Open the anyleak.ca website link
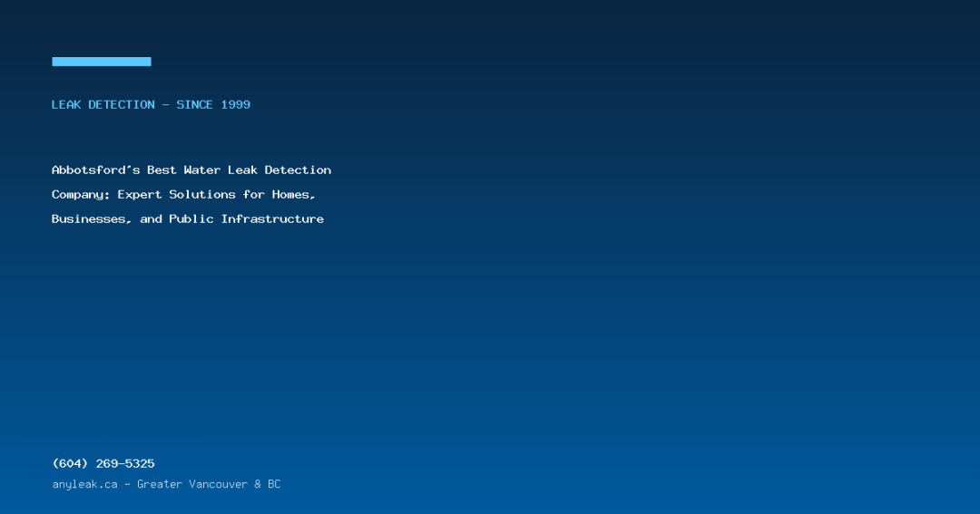Viewport: 980px width, 514px height. [x=85, y=484]
